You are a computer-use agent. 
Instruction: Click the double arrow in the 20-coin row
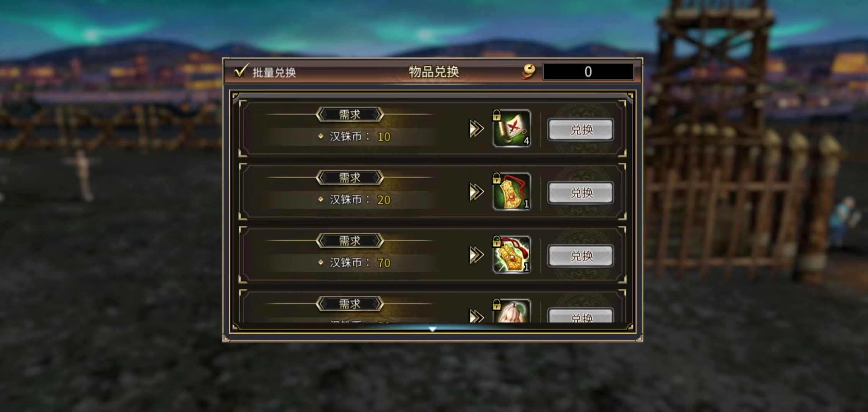point(477,192)
